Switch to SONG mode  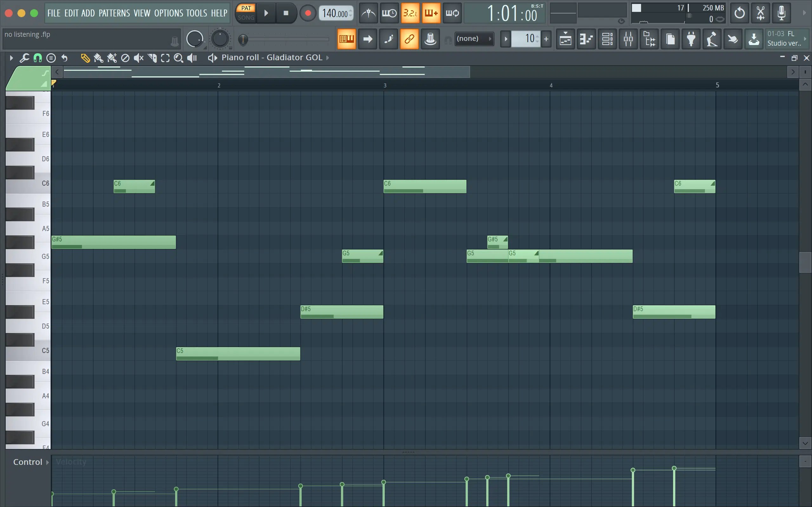click(246, 17)
